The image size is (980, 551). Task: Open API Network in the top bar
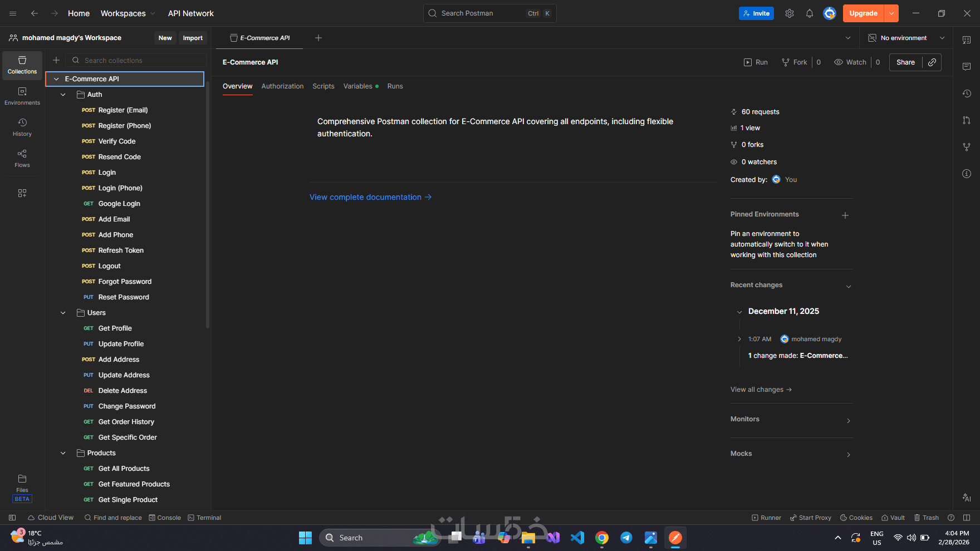point(191,13)
